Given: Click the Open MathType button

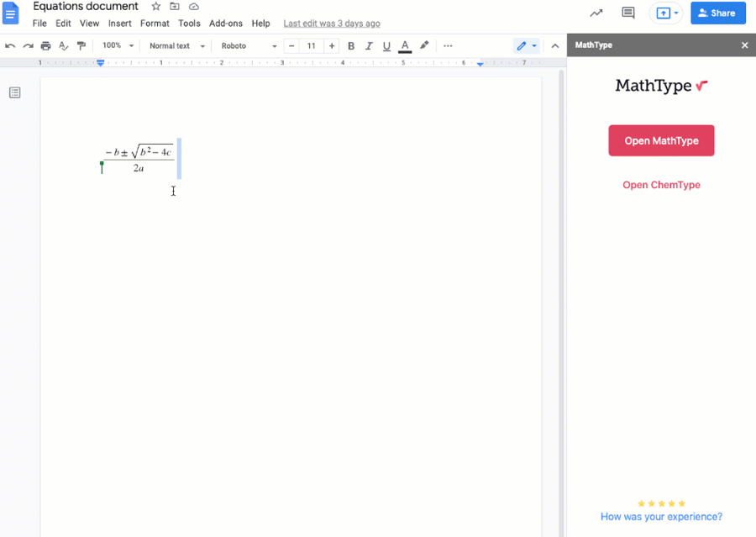Looking at the screenshot, I should (661, 140).
